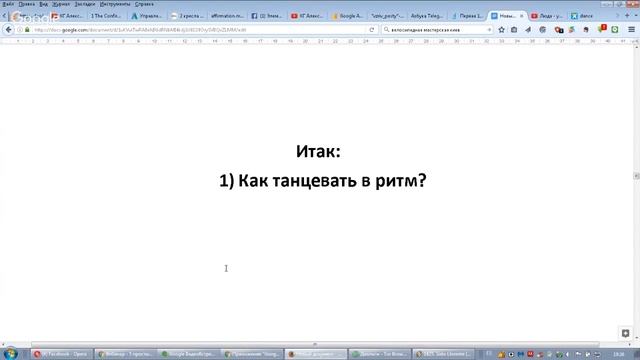Switch to the Facebook - Opera taskbar window
Screen dimensions: 640x360
61,354
